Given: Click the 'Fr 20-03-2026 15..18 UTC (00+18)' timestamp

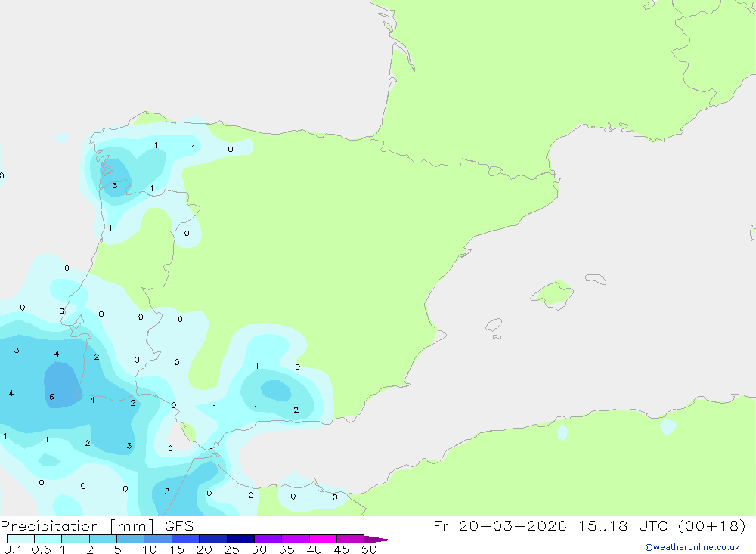Looking at the screenshot, I should coord(589,525).
